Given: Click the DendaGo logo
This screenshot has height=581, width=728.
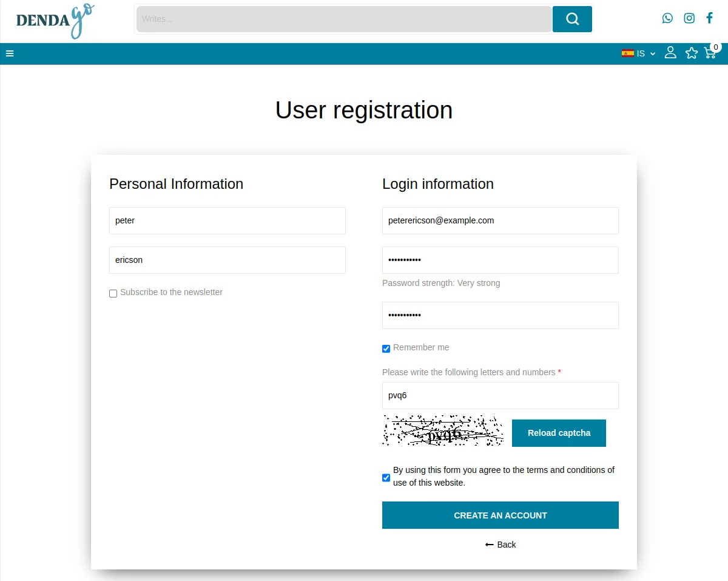Looking at the screenshot, I should coord(55,21).
